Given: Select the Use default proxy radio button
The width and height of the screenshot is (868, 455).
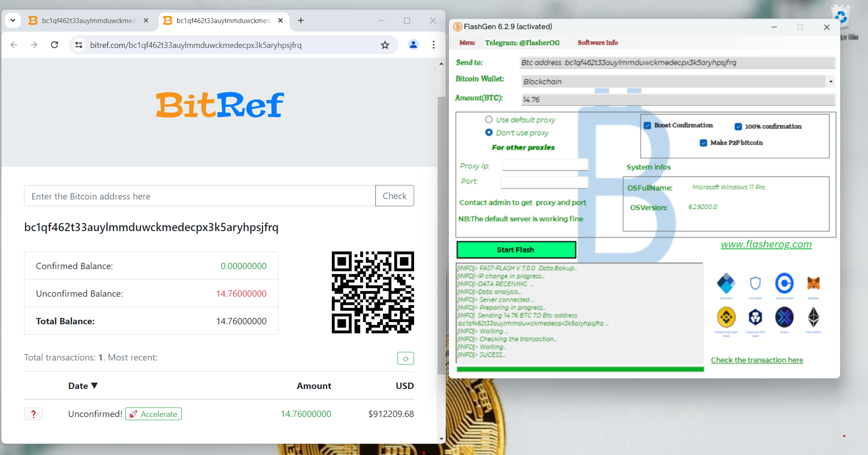Looking at the screenshot, I should (x=489, y=119).
